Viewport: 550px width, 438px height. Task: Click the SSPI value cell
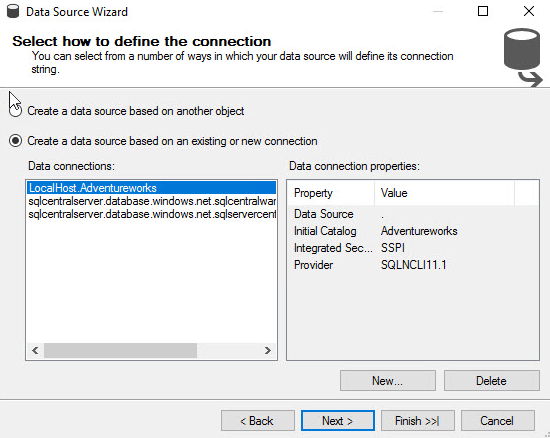[x=393, y=248]
